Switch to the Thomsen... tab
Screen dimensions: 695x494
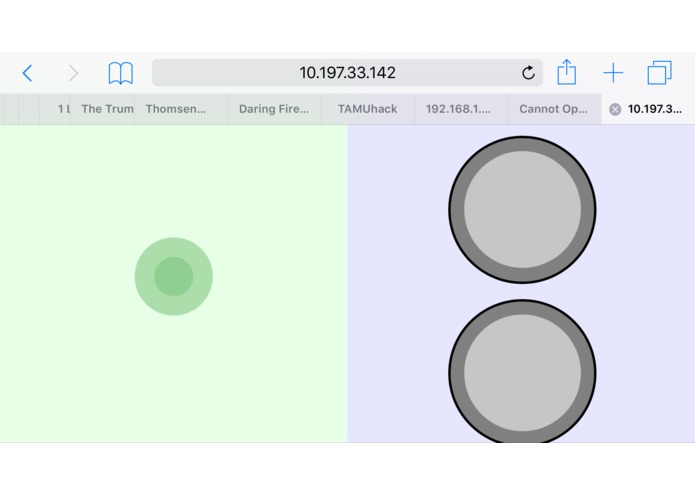(x=181, y=109)
